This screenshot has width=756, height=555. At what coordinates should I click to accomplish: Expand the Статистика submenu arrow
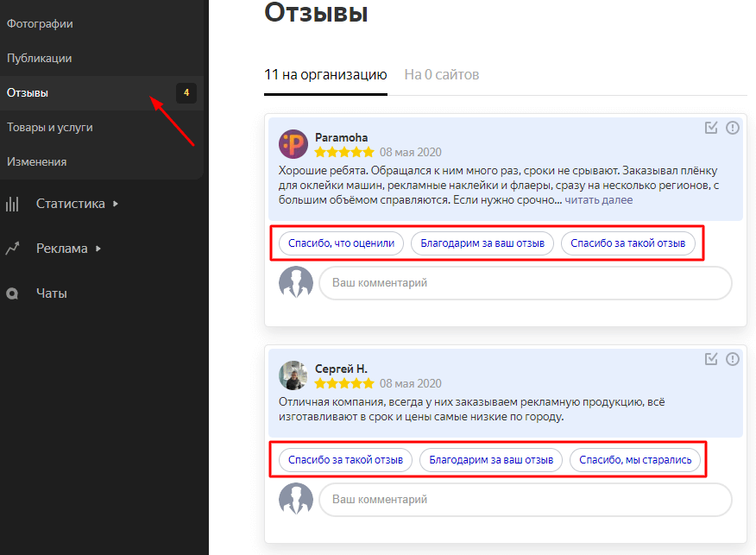(116, 204)
